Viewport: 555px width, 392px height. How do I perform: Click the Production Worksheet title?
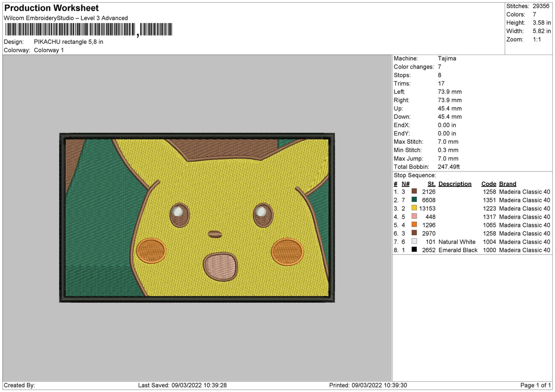point(51,8)
